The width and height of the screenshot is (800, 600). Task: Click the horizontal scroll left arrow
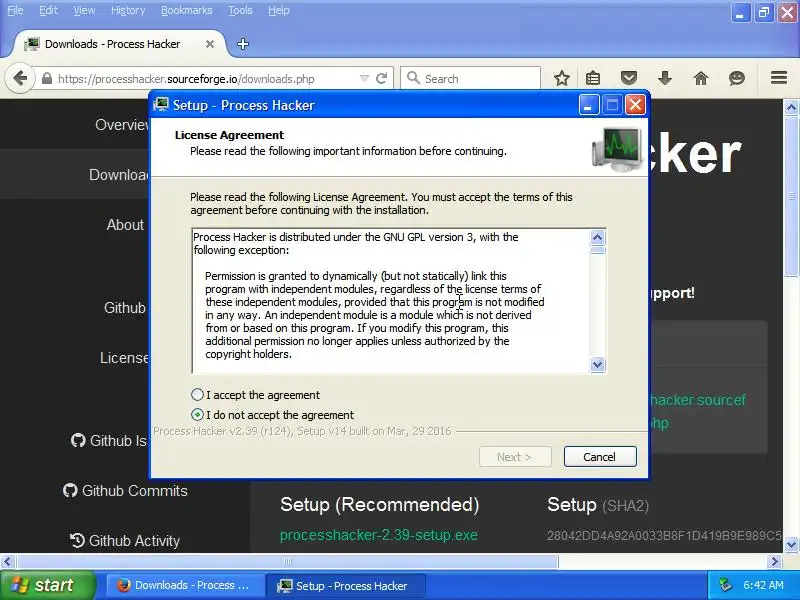point(7,562)
